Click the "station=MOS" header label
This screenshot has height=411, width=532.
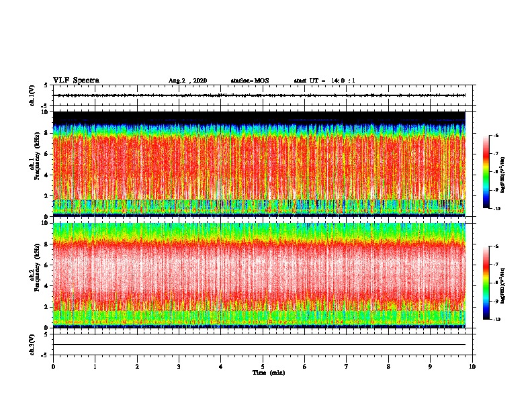coord(250,81)
